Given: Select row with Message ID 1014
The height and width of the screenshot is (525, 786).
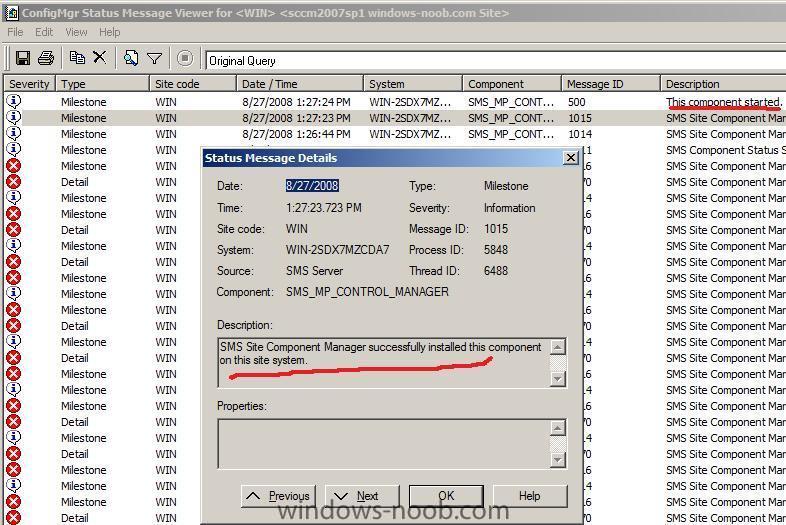Looking at the screenshot, I should [x=395, y=134].
